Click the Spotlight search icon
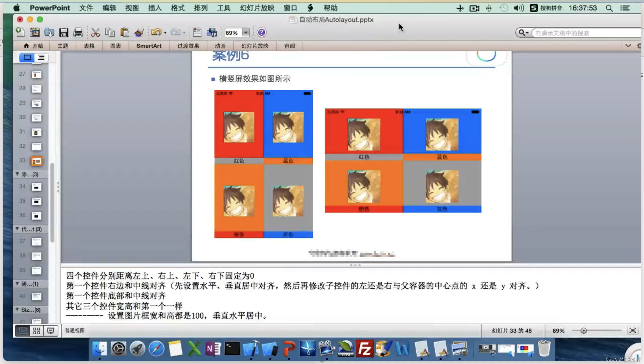The image size is (644, 364). (x=609, y=8)
